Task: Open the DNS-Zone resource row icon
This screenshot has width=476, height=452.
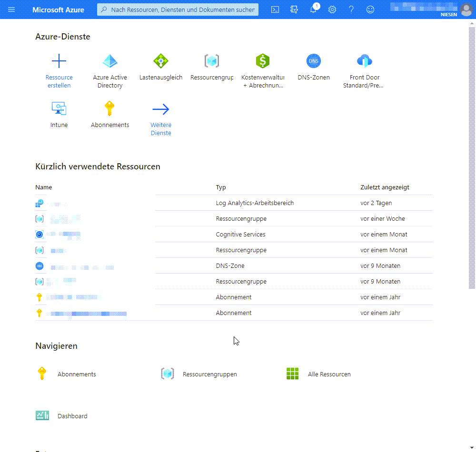Action: [40, 266]
